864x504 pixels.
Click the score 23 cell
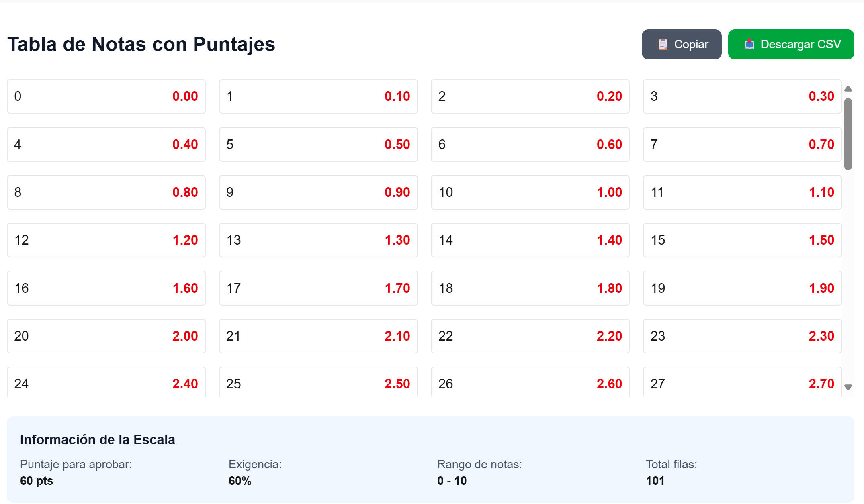click(x=742, y=336)
